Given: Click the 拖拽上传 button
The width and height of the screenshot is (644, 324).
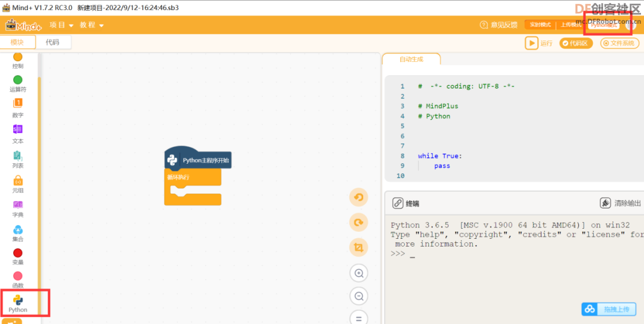Looking at the screenshot, I should pos(609,309).
